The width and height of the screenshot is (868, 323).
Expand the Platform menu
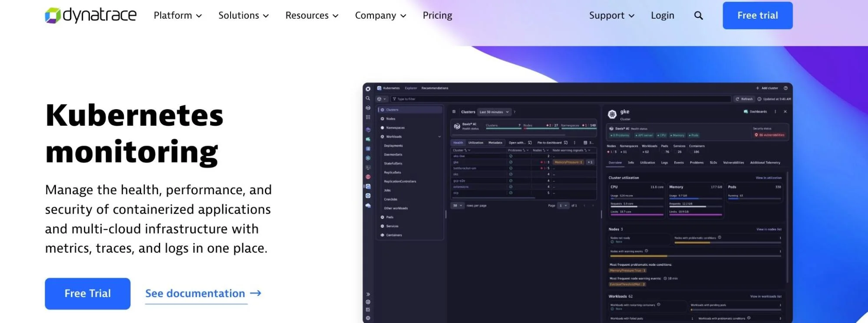click(x=178, y=16)
